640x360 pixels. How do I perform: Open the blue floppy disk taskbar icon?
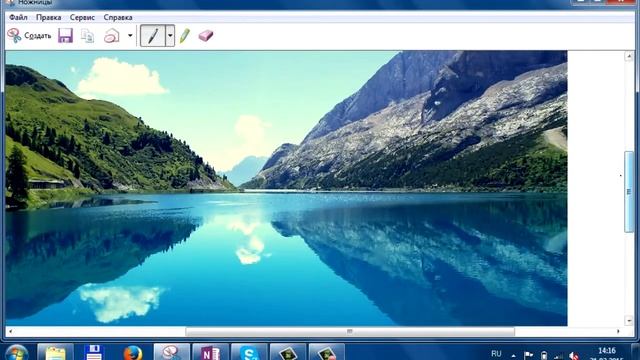(94, 353)
